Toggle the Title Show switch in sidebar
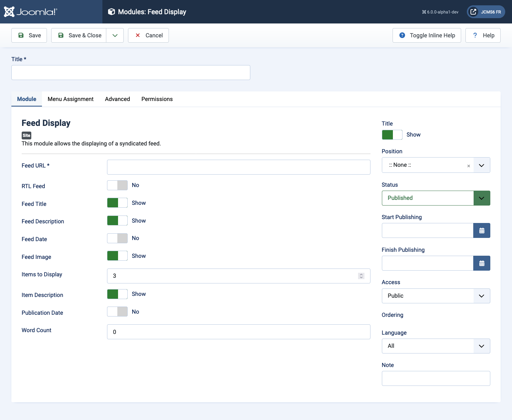 [x=392, y=135]
